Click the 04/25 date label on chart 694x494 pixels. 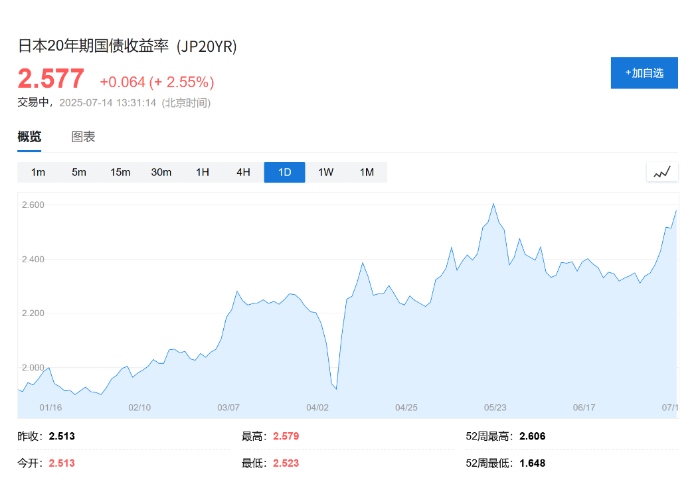(406, 407)
